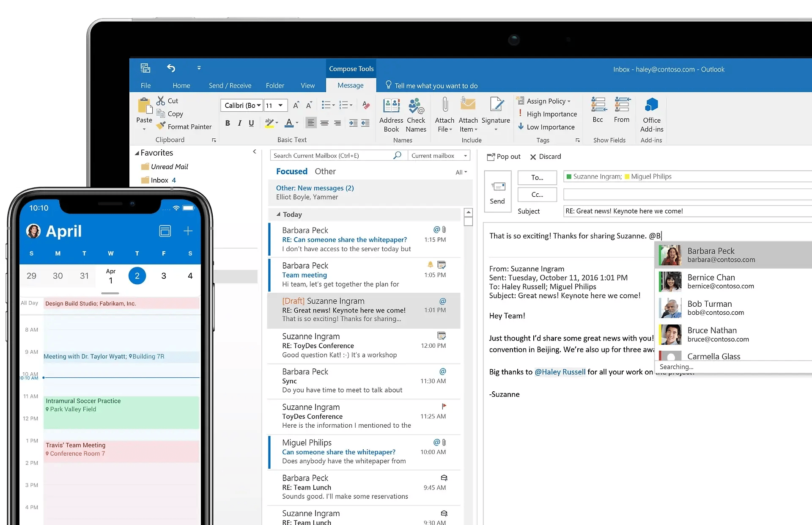Toggle Bold formatting

tap(228, 123)
